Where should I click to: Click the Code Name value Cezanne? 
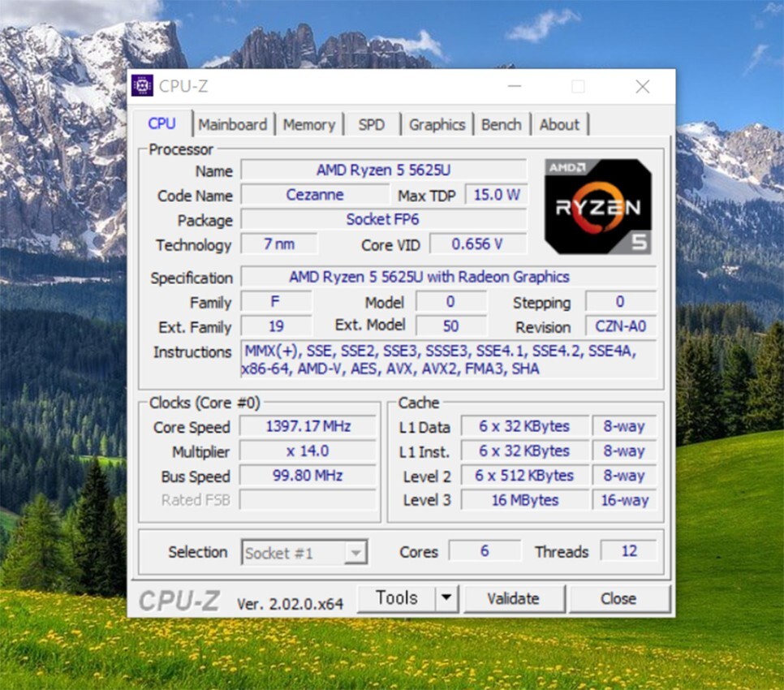pos(315,195)
